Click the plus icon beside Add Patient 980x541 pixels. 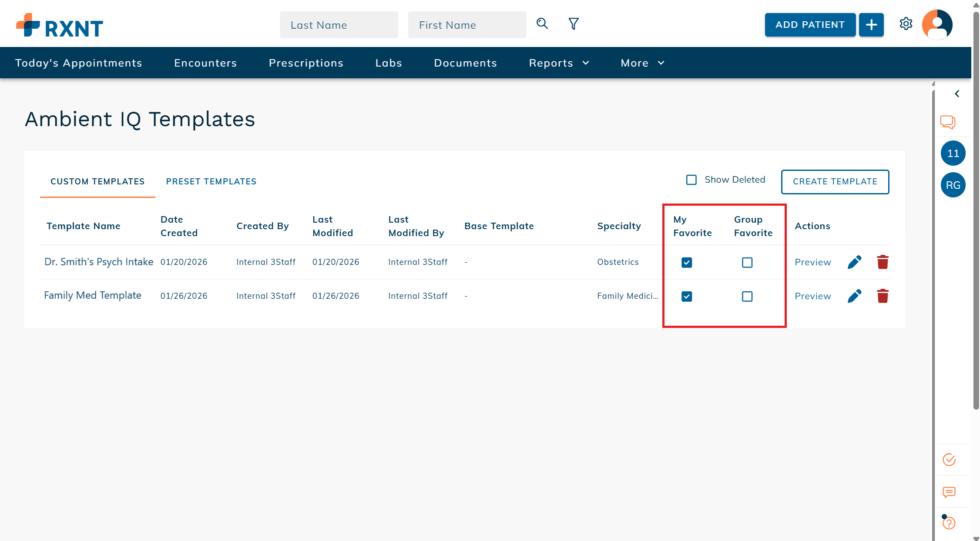point(871,25)
